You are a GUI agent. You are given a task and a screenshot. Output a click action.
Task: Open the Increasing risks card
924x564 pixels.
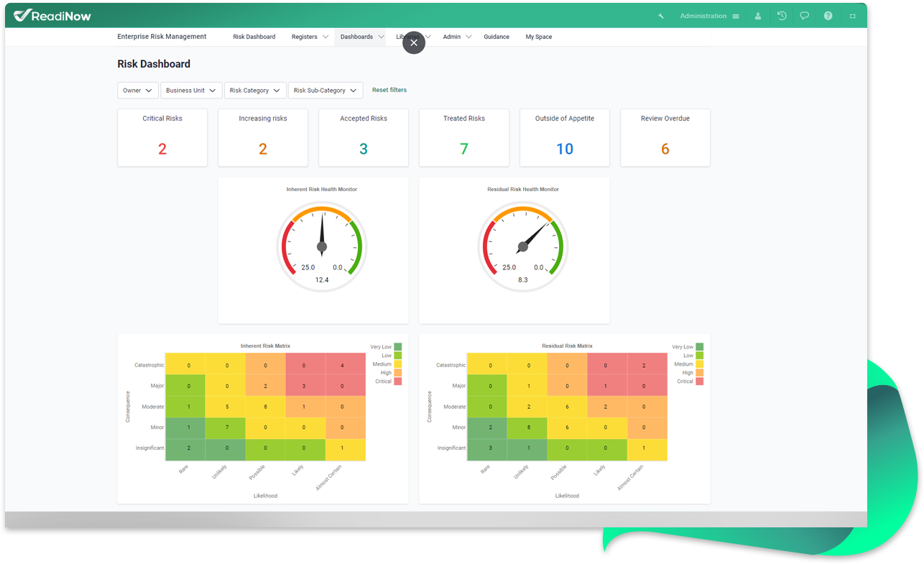[x=263, y=138]
